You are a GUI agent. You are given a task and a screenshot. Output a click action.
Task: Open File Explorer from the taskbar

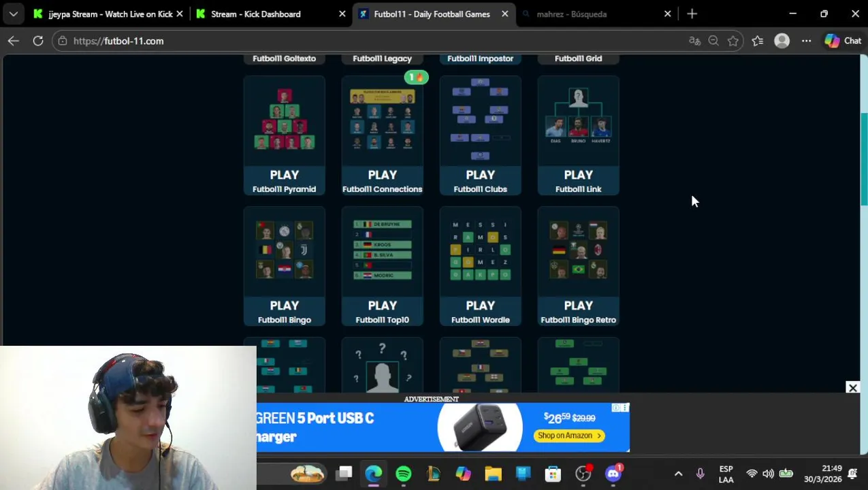coord(493,474)
